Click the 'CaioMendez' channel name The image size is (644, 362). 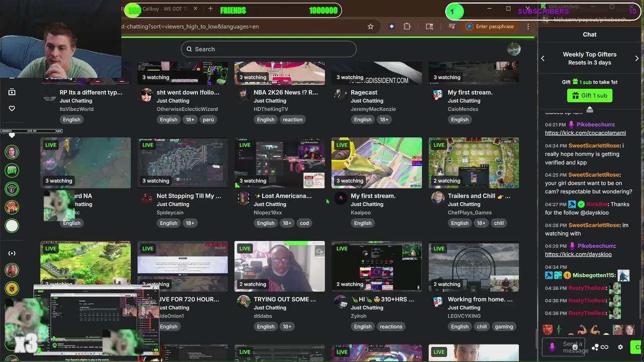point(463,109)
